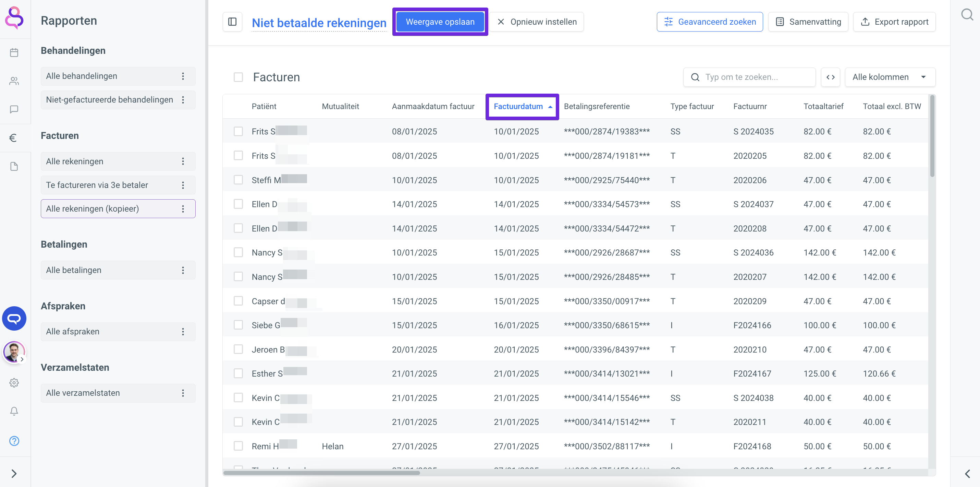Tick checkbox for Siebe G invoice F2024166
Viewport: 980px width, 487px height.
238,325
